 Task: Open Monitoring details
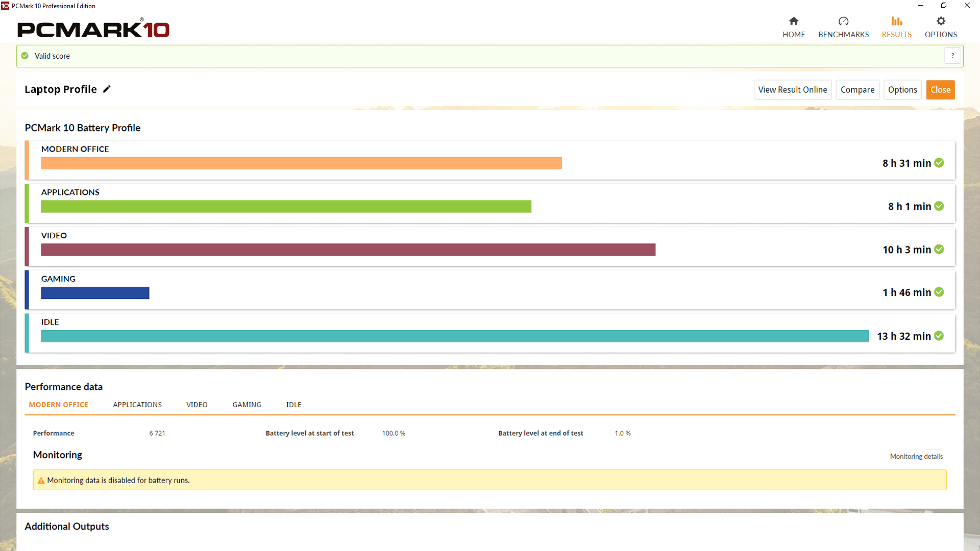coord(916,456)
